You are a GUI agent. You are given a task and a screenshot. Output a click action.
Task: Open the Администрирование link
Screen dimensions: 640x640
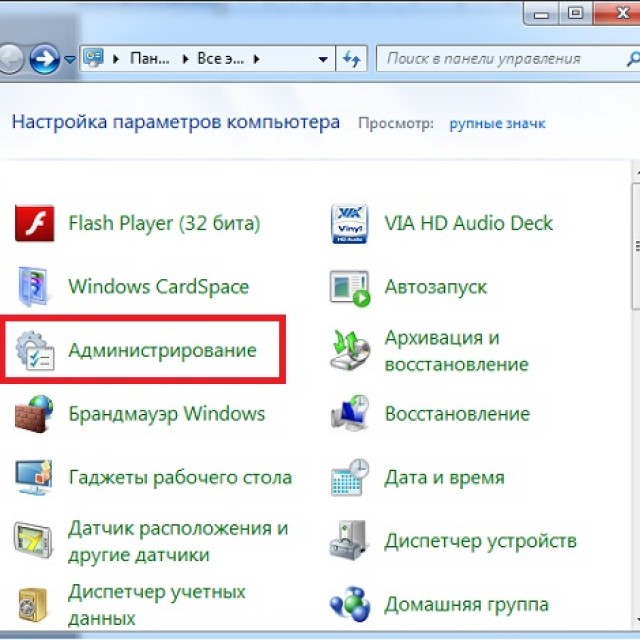click(x=162, y=350)
